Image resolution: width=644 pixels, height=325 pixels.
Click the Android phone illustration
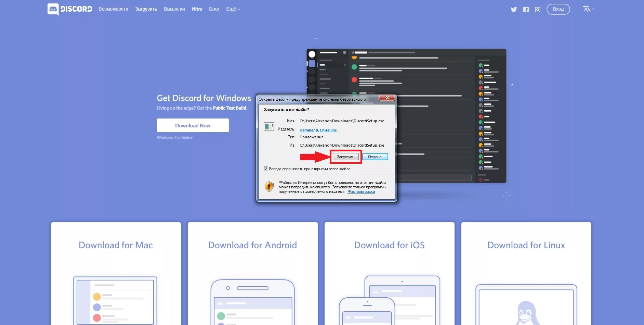click(253, 302)
